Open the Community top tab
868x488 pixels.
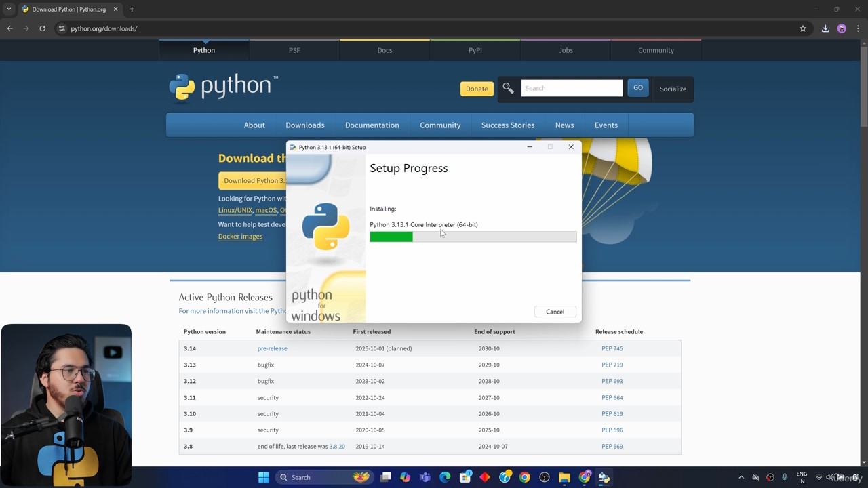pos(656,50)
